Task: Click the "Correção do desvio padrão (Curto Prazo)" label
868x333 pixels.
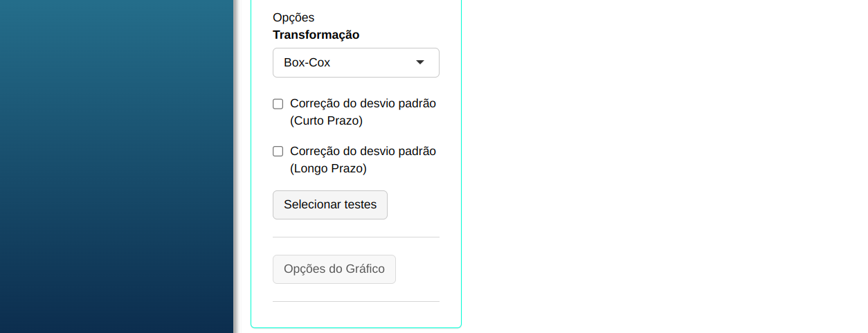Action: tap(363, 104)
